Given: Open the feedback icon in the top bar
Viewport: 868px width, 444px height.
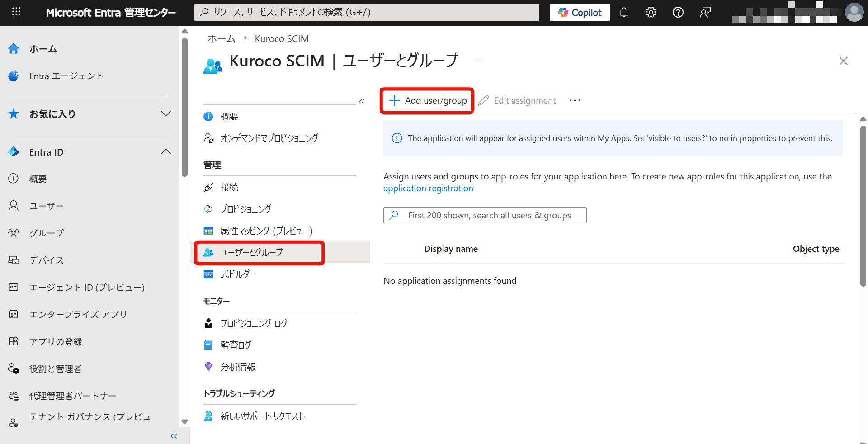Looking at the screenshot, I should pos(705,12).
